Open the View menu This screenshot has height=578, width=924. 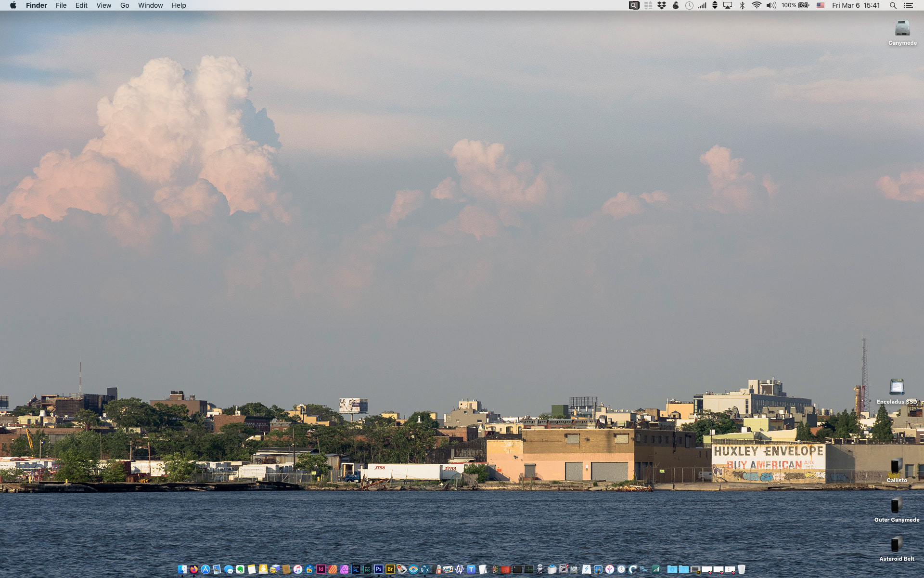coord(103,5)
